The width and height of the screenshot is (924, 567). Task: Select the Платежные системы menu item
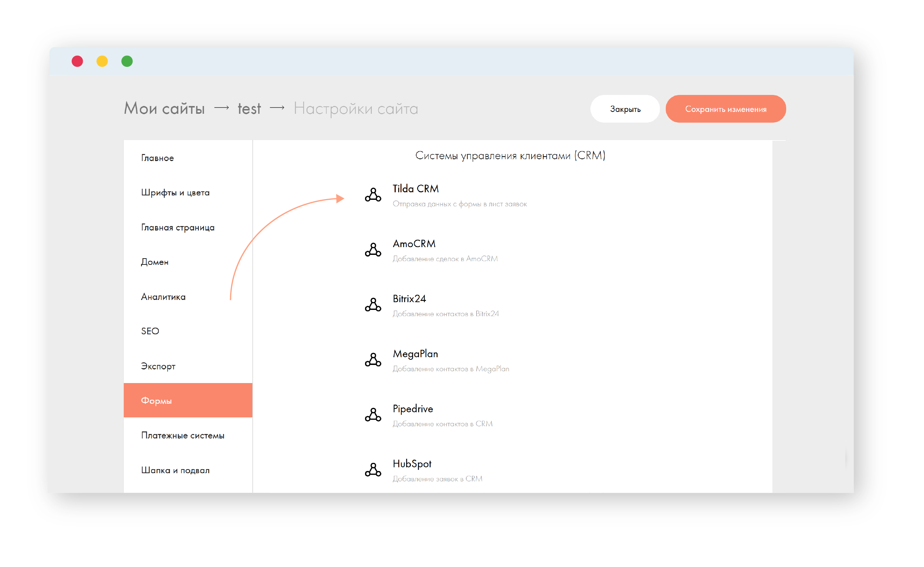[183, 436]
